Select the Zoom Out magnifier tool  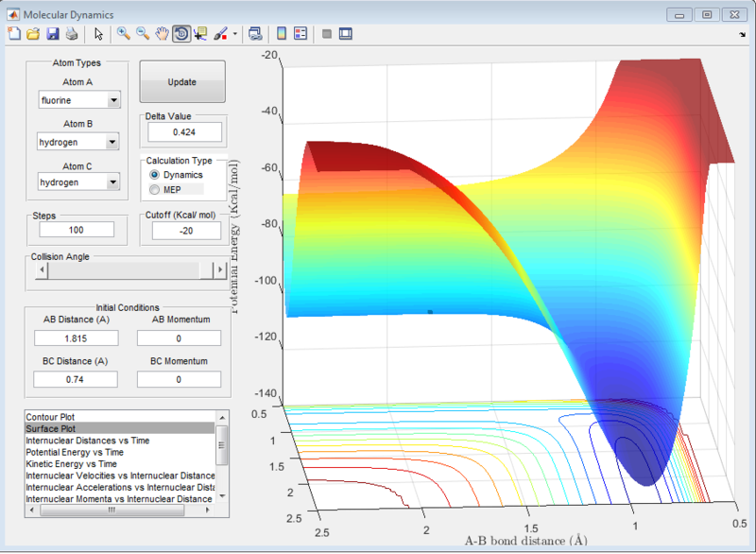[143, 34]
